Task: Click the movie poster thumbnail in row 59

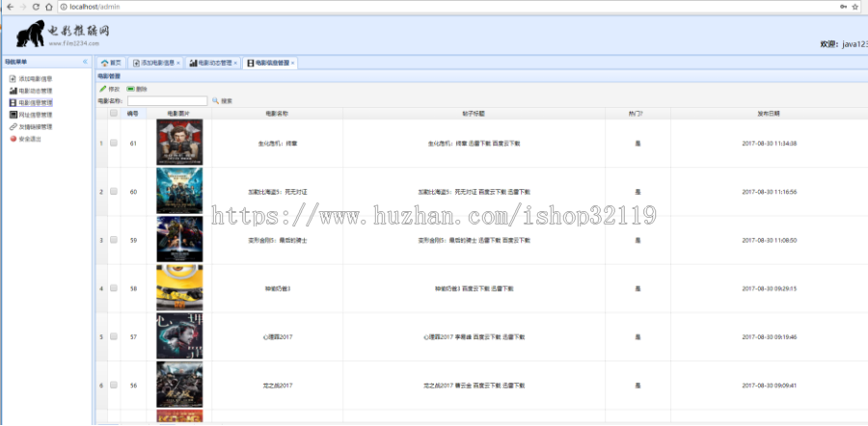Action: tap(179, 240)
